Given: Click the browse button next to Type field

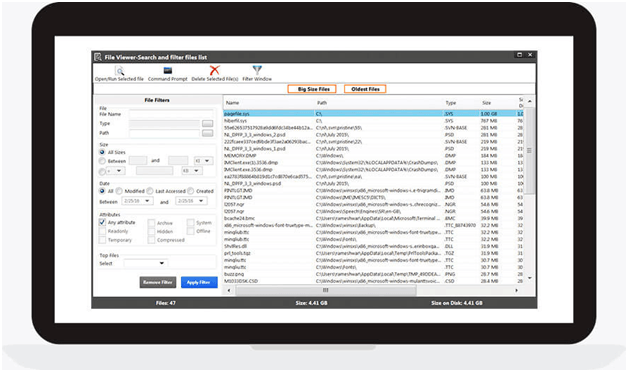Looking at the screenshot, I should click(207, 123).
